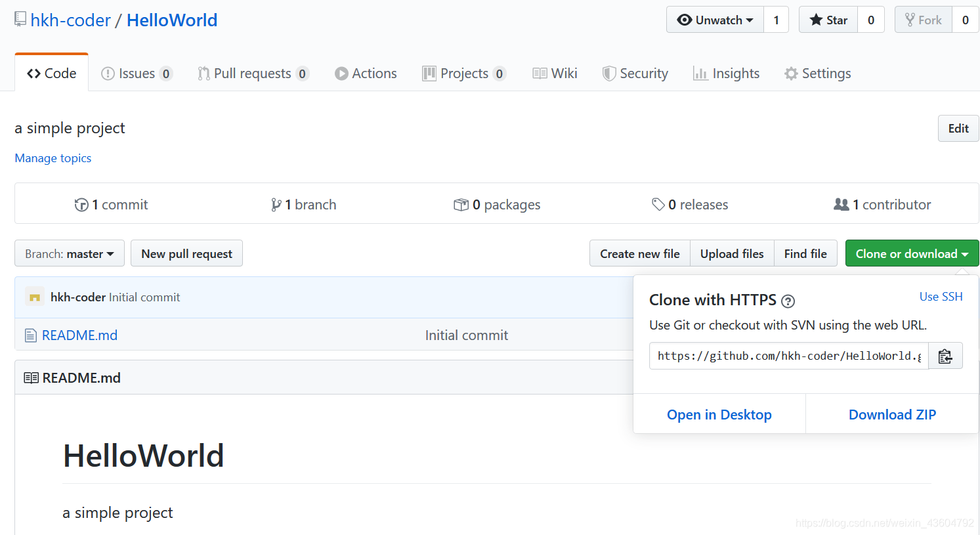Click the Actions play icon
The image size is (980, 535).
click(x=341, y=74)
